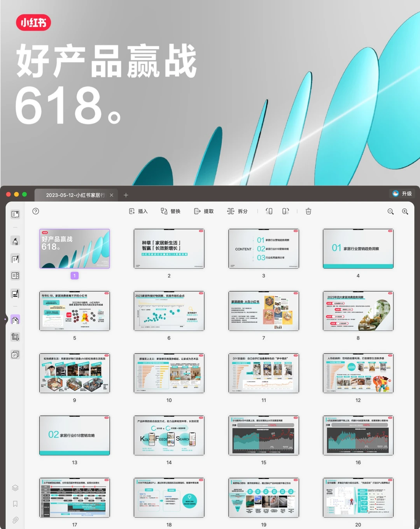Viewport: 420px width, 529px height.
Task: Select page 2 thumbnail 种草家居新生活
Action: [x=169, y=249]
